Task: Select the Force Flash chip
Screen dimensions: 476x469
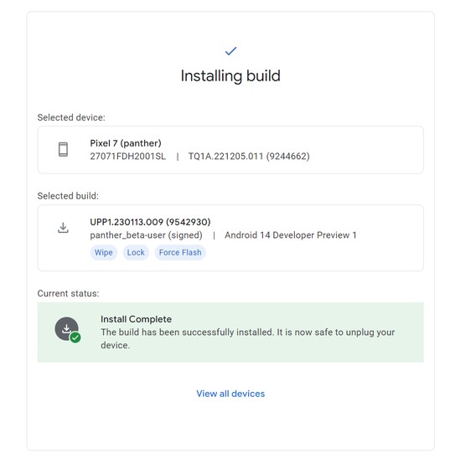Action: [x=180, y=252]
